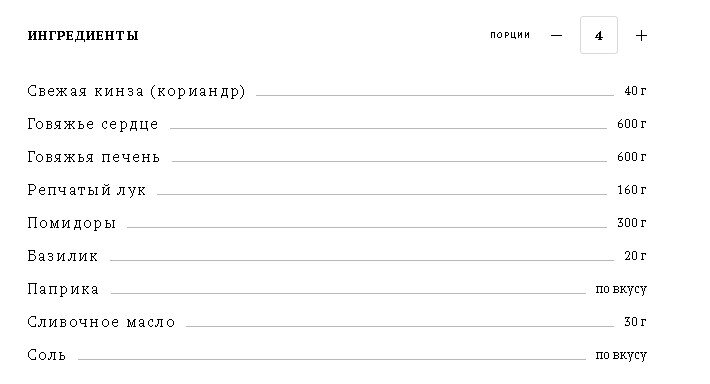
Task: Click the Соль ingredient
Action: tap(47, 355)
